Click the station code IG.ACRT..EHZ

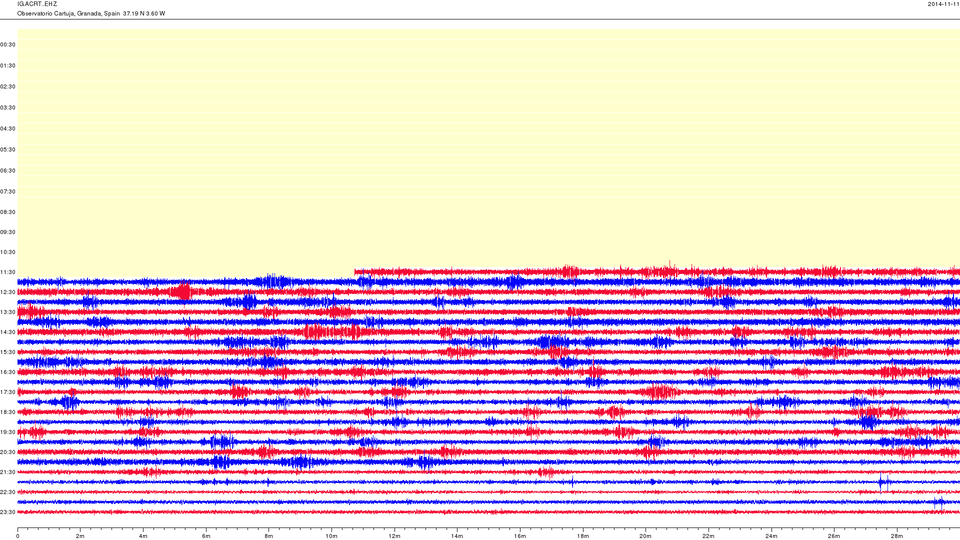[x=37, y=4]
